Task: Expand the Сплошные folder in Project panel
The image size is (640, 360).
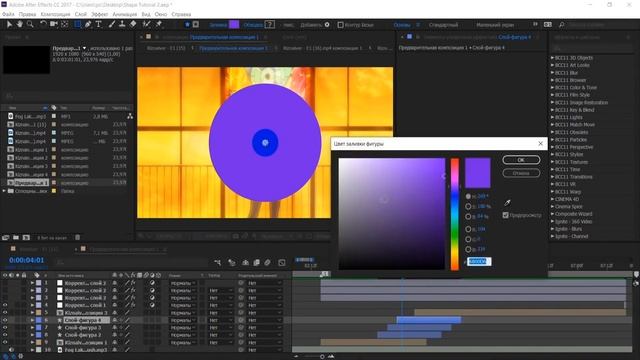Action: (4, 191)
